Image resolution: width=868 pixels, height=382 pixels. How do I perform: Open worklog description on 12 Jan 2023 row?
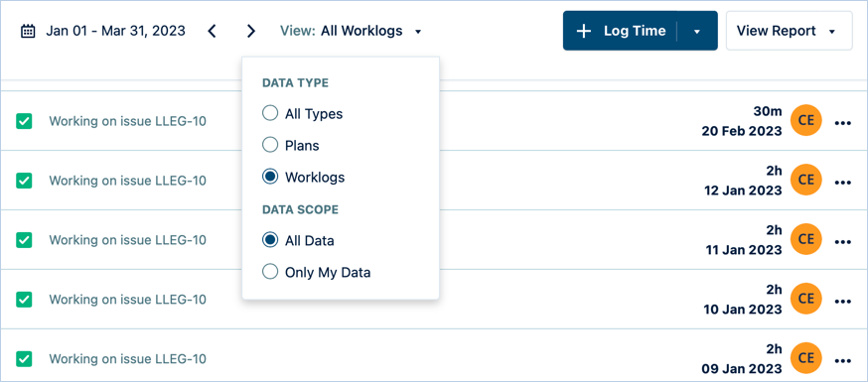coord(128,181)
